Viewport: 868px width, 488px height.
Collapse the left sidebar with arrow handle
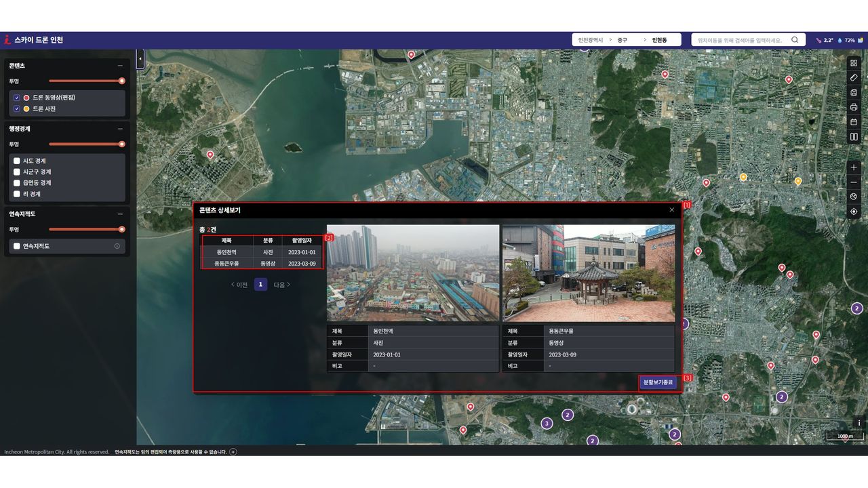point(140,59)
